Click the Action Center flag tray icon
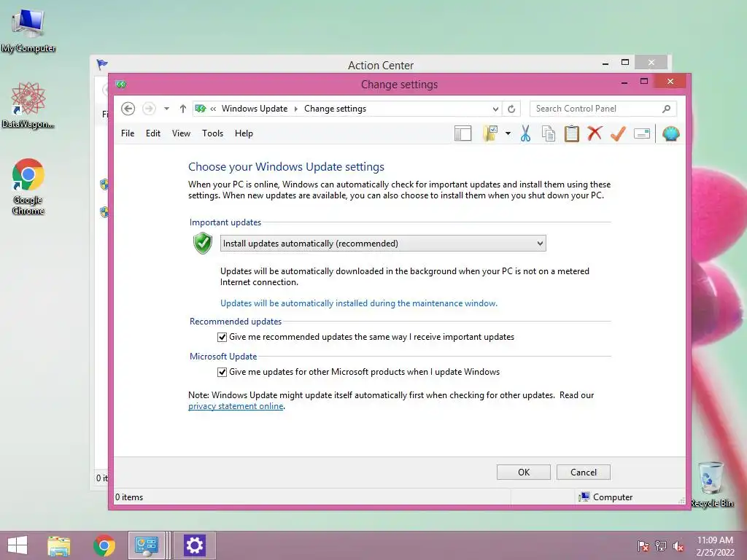The image size is (747, 560). click(643, 546)
